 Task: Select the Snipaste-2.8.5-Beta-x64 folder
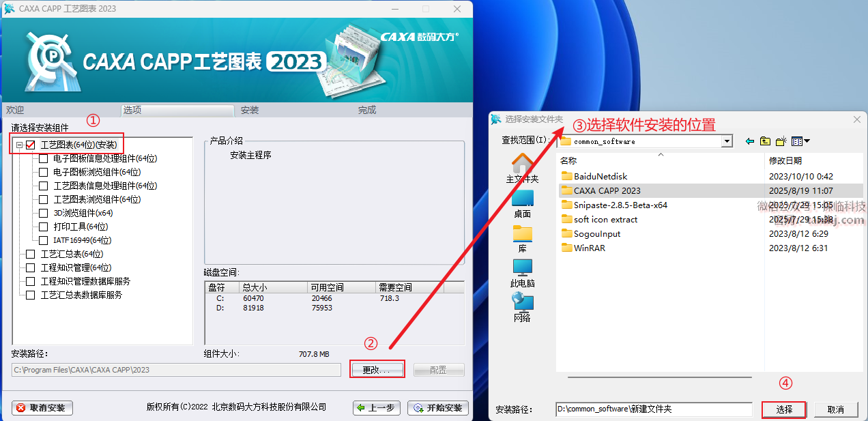tap(614, 205)
